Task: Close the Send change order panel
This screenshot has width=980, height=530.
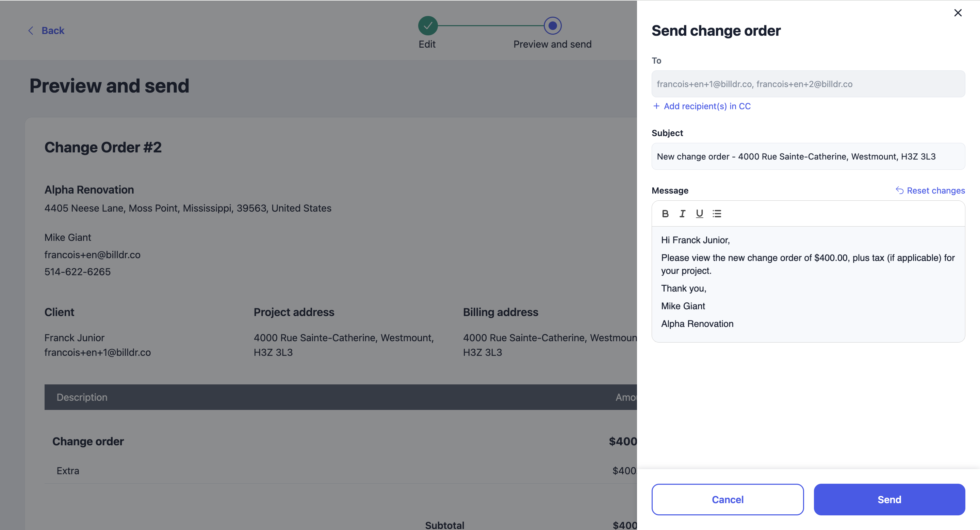Action: [x=958, y=13]
